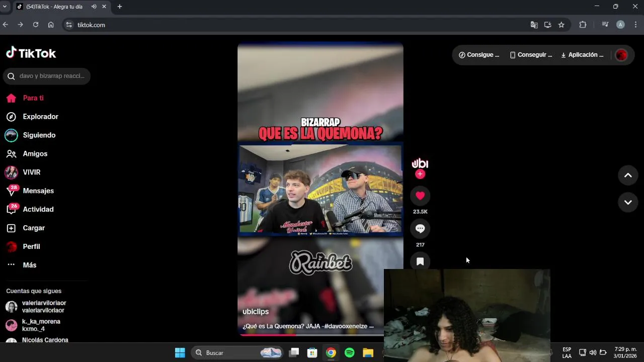Open Chrome extensions menu

pos(583,25)
